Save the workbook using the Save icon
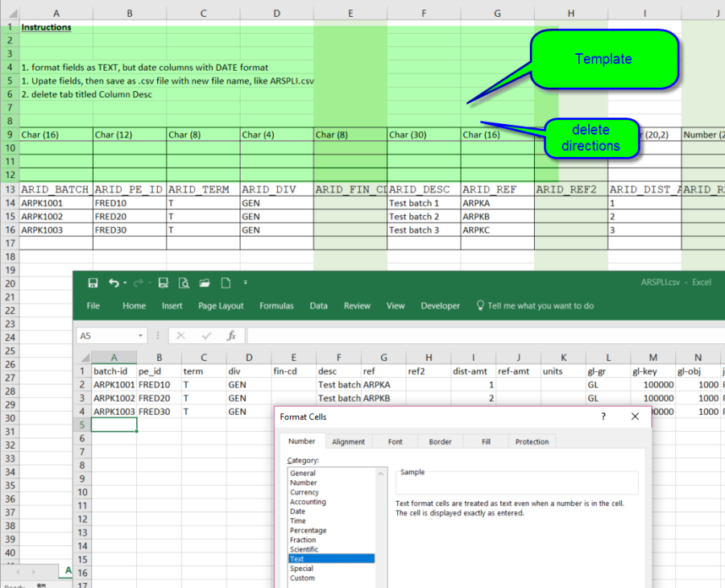The width and height of the screenshot is (725, 588). (93, 282)
